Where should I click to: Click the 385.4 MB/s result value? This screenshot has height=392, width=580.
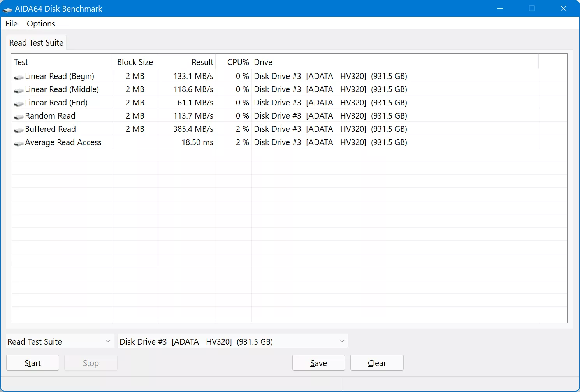click(193, 129)
